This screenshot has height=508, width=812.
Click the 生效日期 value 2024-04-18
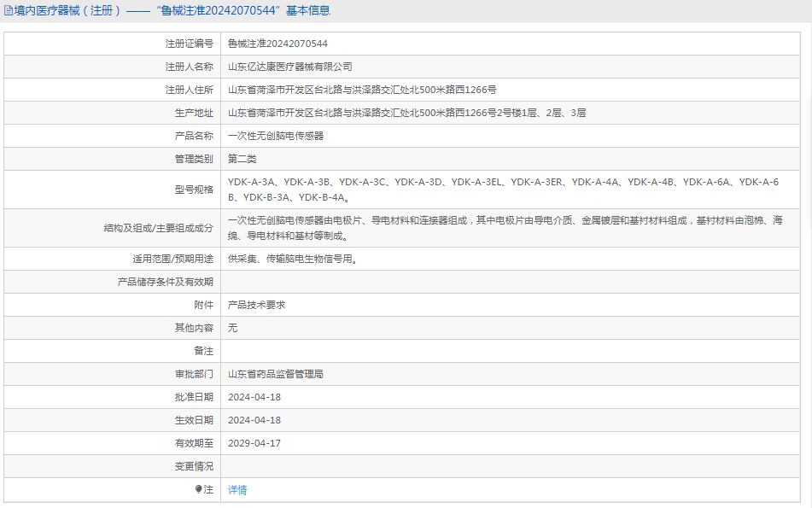254,420
